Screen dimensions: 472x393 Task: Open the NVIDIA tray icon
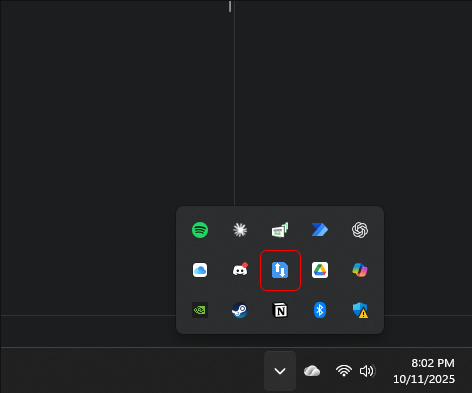pos(200,310)
